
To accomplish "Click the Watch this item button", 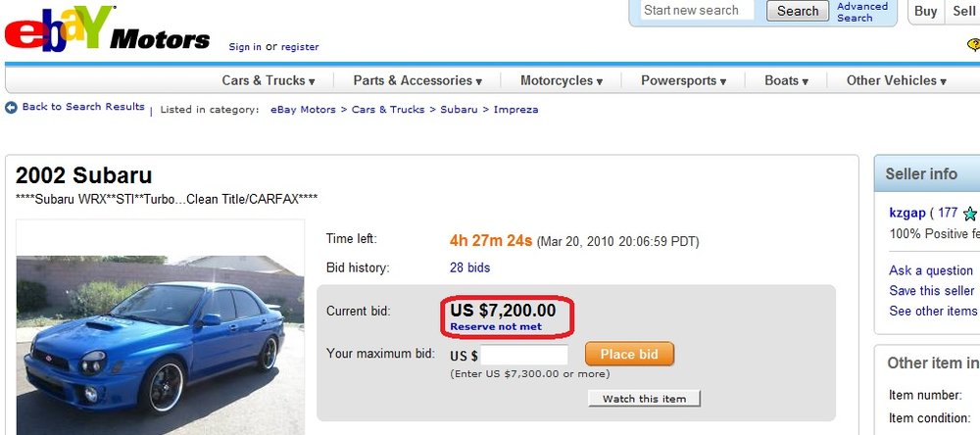I will [x=645, y=399].
